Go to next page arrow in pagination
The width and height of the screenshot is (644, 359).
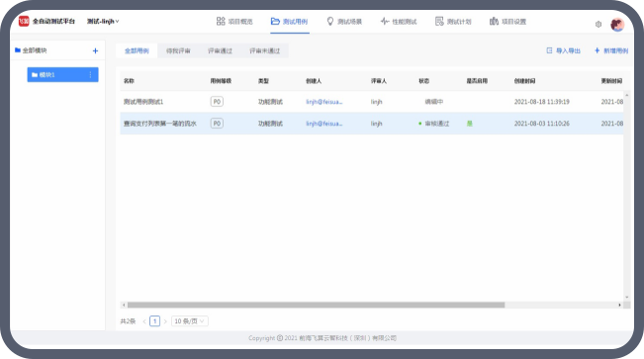(x=165, y=321)
